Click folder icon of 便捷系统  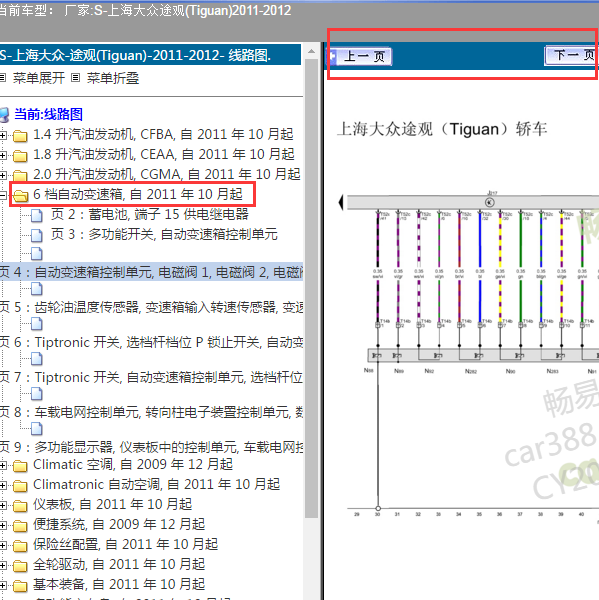(x=20, y=525)
